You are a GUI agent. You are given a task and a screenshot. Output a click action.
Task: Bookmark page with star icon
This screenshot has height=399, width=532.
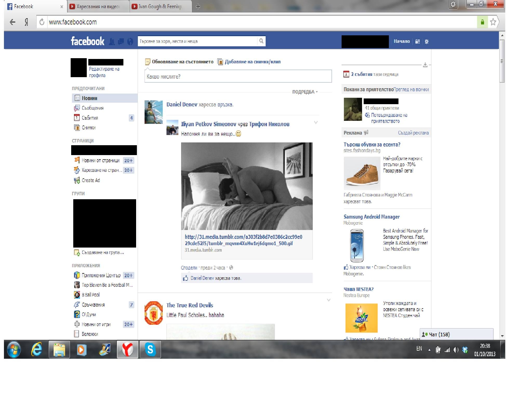tap(493, 22)
